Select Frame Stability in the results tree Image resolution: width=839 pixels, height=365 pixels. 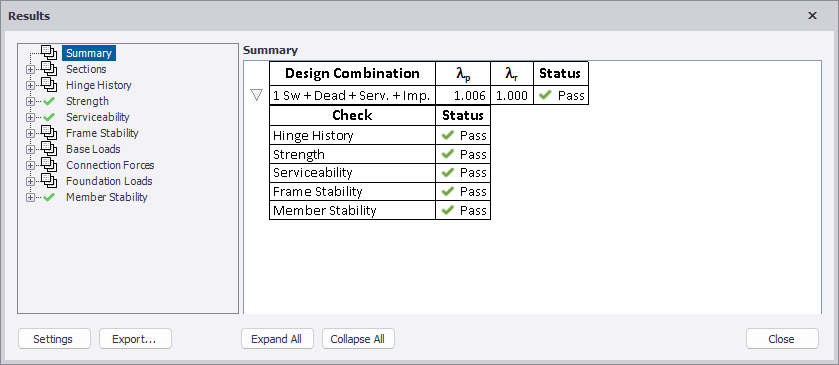(x=102, y=133)
